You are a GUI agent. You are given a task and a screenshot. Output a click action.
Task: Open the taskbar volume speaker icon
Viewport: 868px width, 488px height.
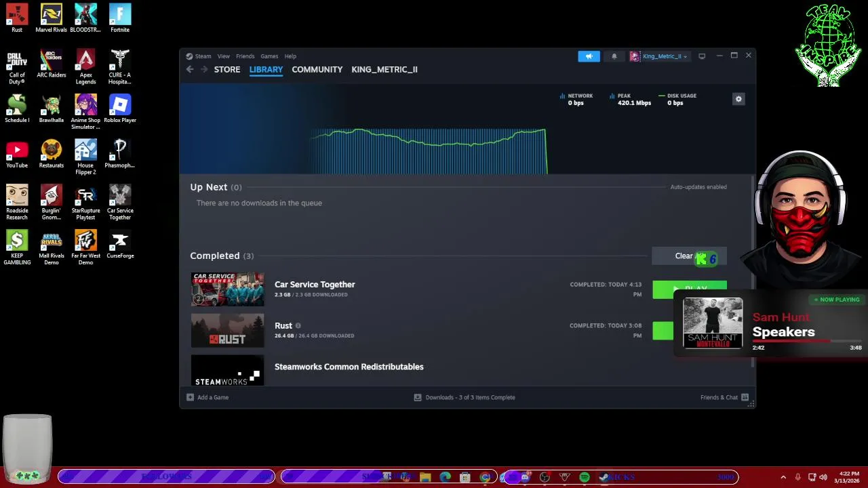tap(823, 477)
